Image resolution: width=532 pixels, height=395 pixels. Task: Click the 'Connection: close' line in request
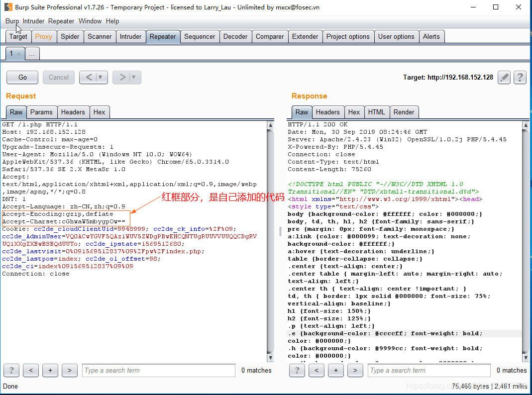tap(36, 274)
